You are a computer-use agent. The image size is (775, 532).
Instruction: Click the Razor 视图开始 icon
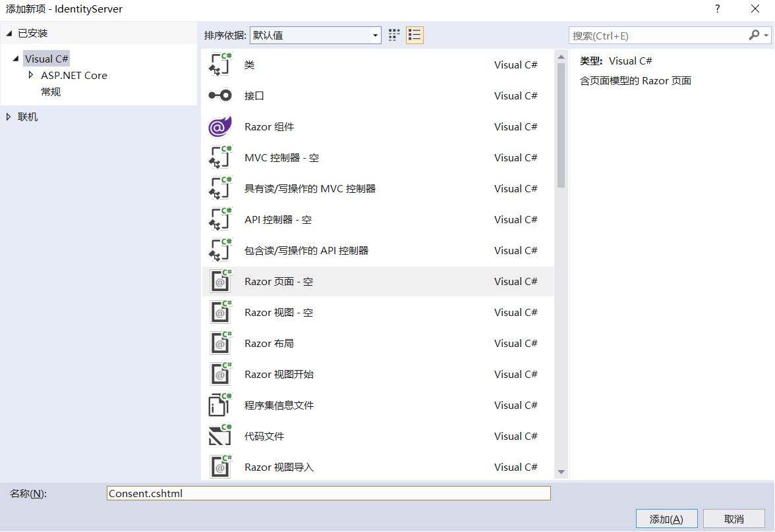point(220,374)
